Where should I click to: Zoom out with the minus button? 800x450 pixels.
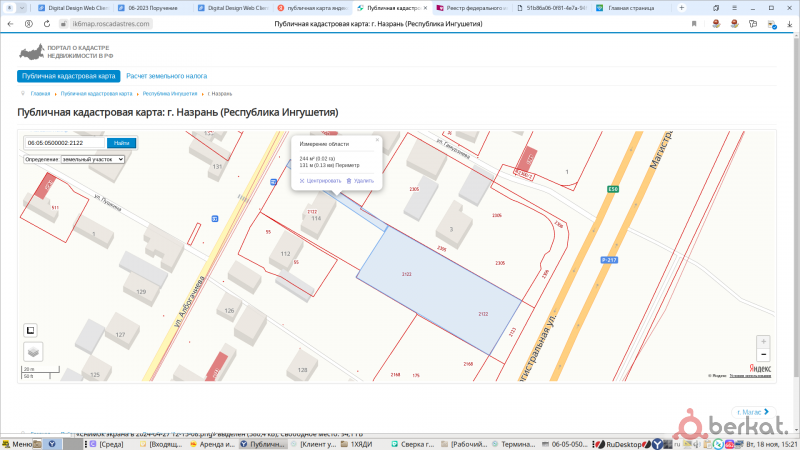(x=764, y=354)
